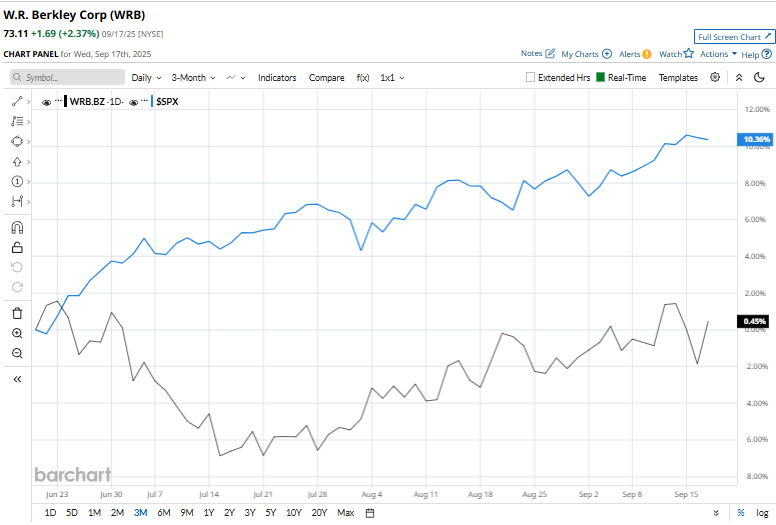Screen dimensions: 776x525
Task: Open the Help question icon
Action: (x=767, y=54)
